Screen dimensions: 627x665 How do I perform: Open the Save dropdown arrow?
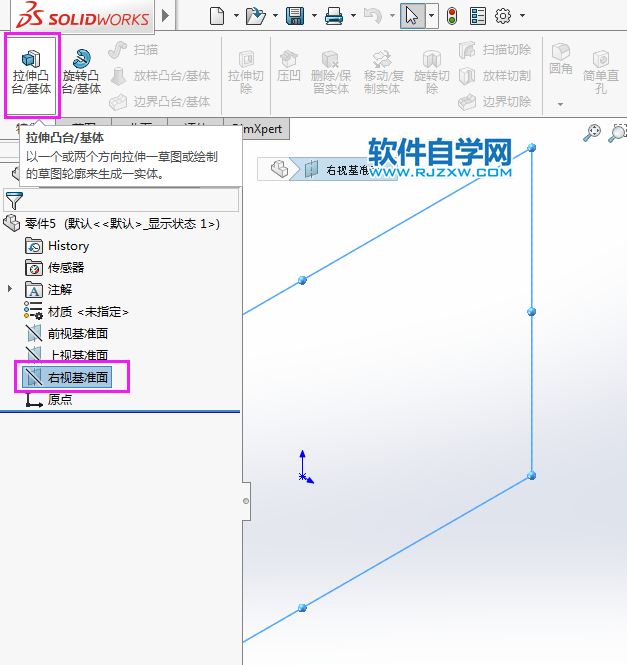click(314, 16)
